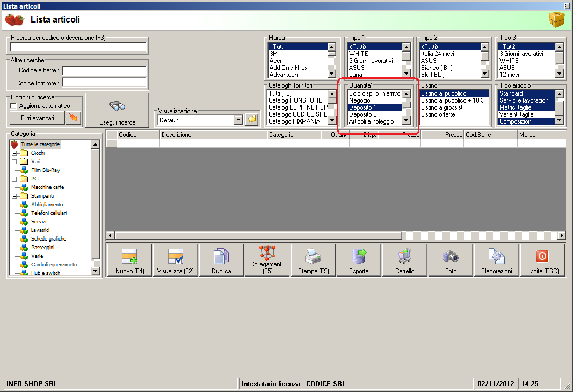Select the Lavatrici category
The height and width of the screenshot is (392, 573).
tap(40, 230)
